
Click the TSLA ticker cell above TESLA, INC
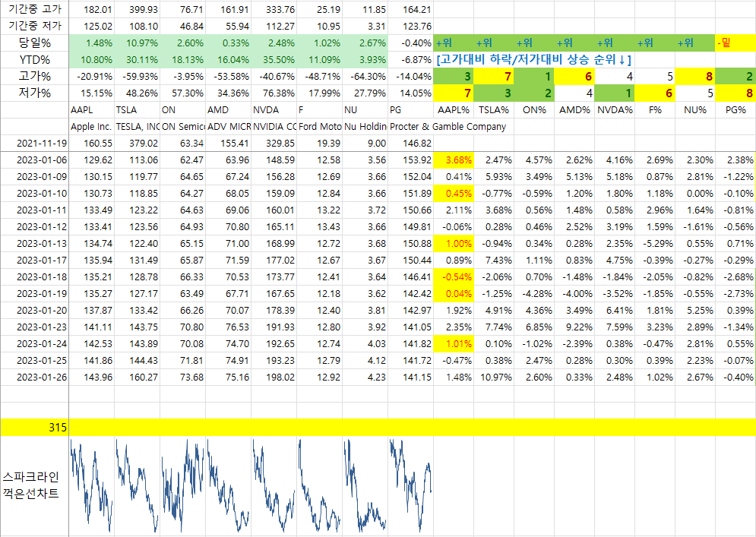(137, 110)
